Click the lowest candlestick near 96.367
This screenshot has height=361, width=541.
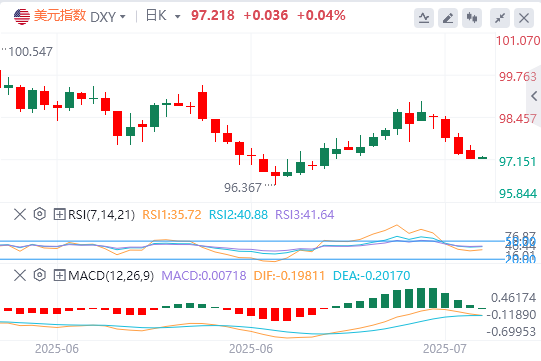tap(275, 175)
